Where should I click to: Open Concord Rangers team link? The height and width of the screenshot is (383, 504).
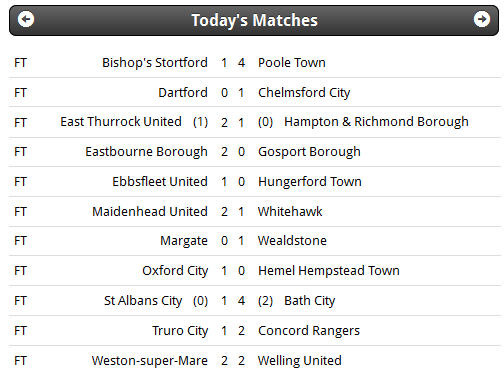click(309, 331)
